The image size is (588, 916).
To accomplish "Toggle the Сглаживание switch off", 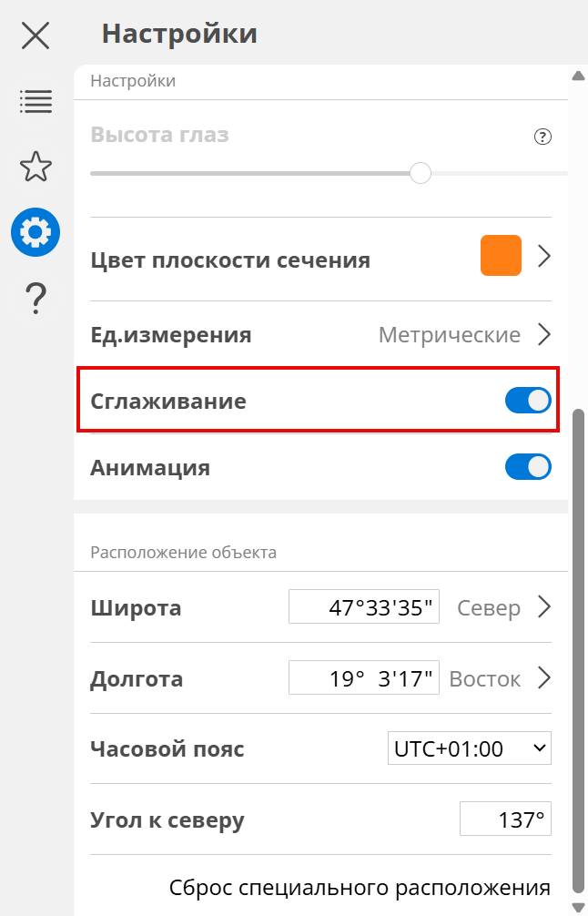I will (528, 401).
